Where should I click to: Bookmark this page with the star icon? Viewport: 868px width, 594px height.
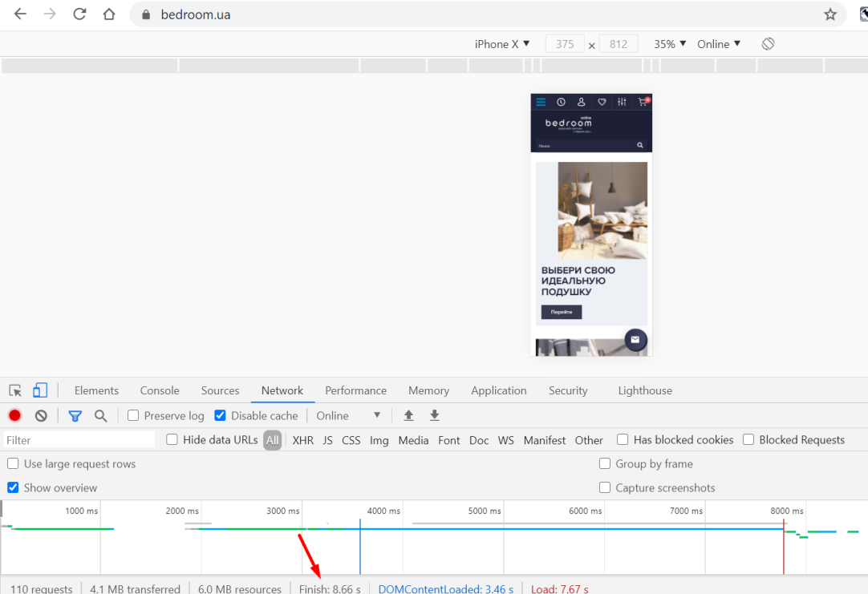point(829,14)
